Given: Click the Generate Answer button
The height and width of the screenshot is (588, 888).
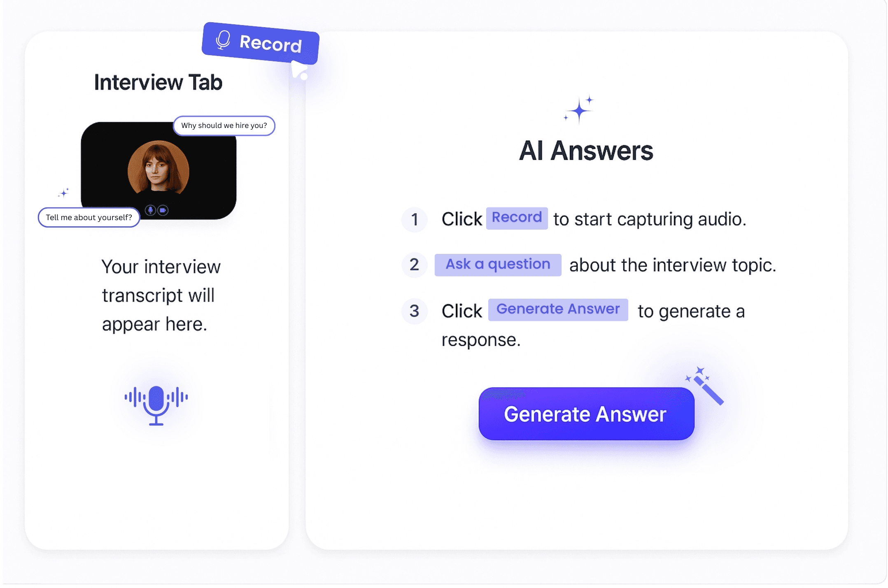Looking at the screenshot, I should (586, 414).
